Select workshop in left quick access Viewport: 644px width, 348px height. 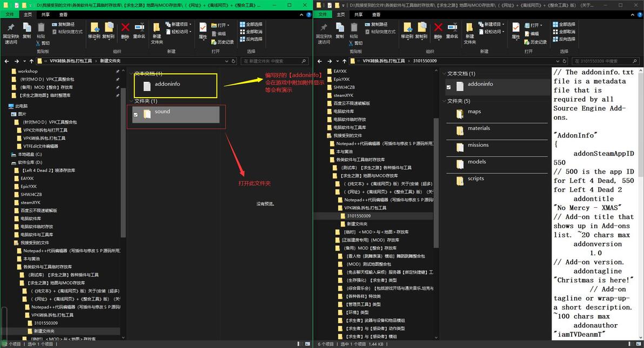click(x=28, y=71)
